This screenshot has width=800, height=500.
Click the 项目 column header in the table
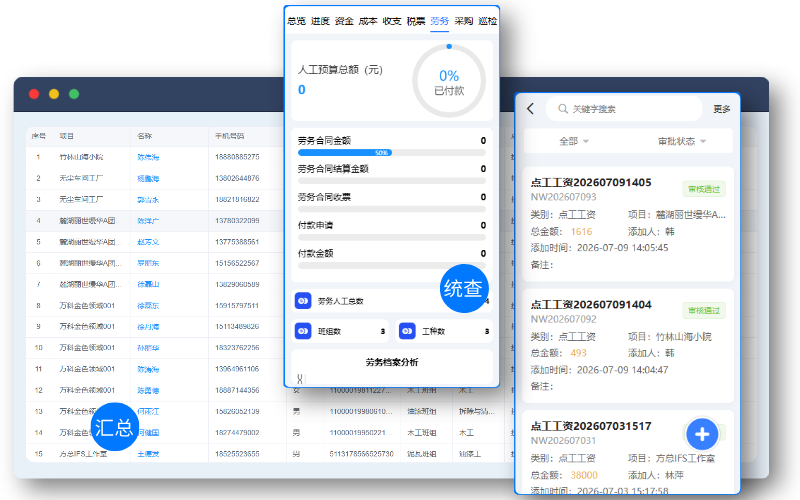66,136
